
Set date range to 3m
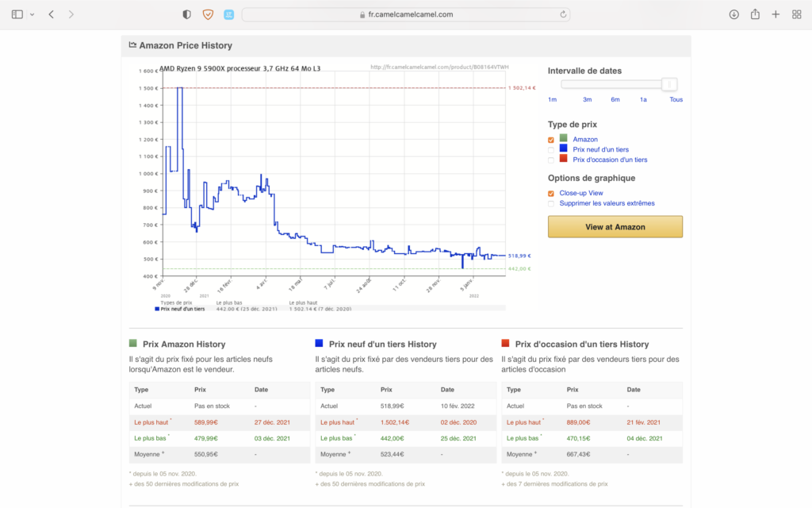pyautogui.click(x=588, y=99)
